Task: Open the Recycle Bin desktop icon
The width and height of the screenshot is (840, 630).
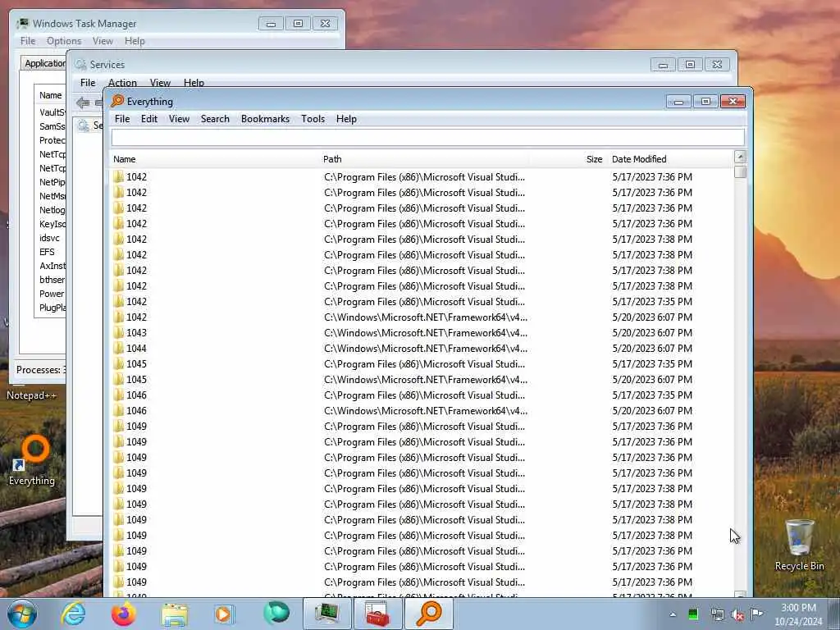Action: point(799,545)
